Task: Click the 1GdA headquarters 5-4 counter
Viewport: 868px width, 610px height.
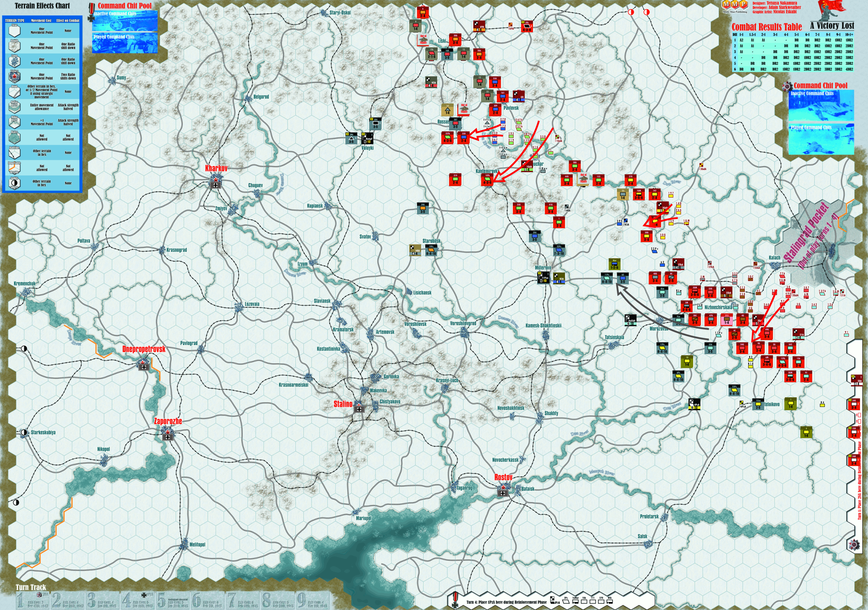Action: point(527,166)
